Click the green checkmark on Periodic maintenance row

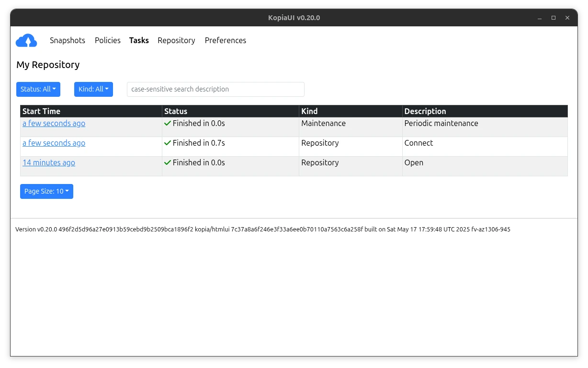tap(168, 123)
